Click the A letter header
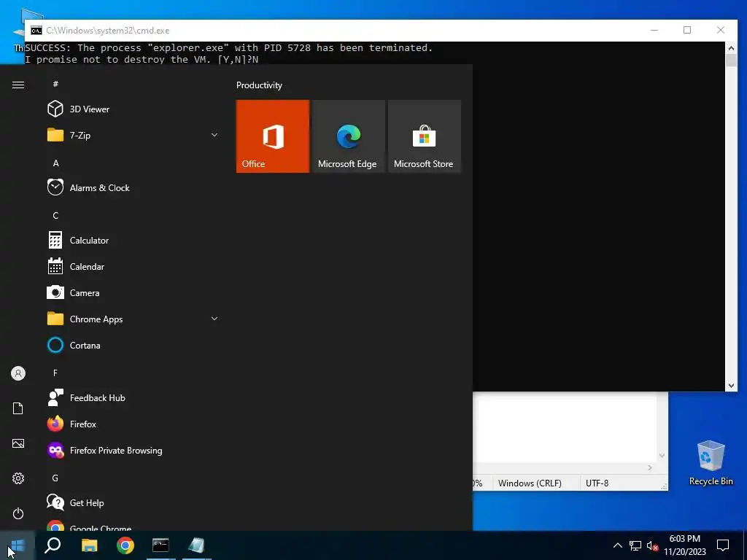The width and height of the screenshot is (747, 560). click(55, 163)
